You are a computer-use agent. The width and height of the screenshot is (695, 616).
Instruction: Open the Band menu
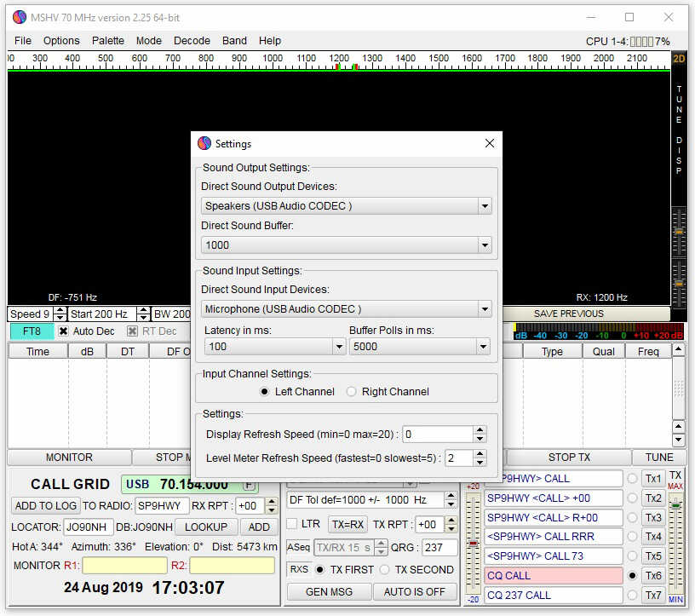[234, 41]
